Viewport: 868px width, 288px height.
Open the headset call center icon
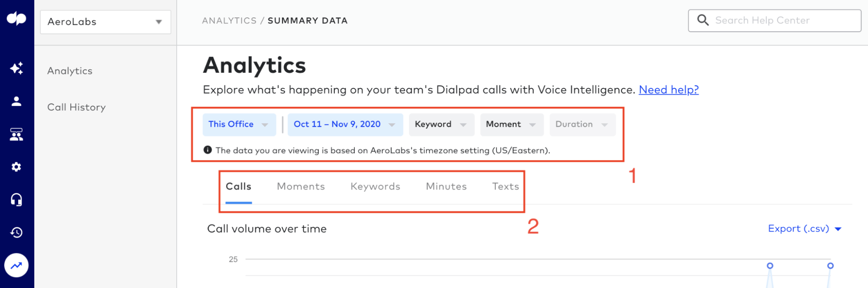(x=17, y=200)
